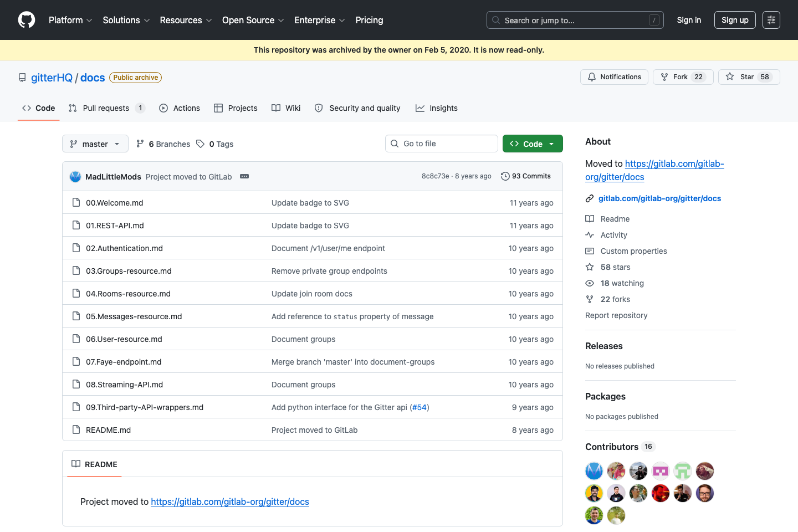
Task: Open the green Code dropdown
Action: tap(533, 144)
